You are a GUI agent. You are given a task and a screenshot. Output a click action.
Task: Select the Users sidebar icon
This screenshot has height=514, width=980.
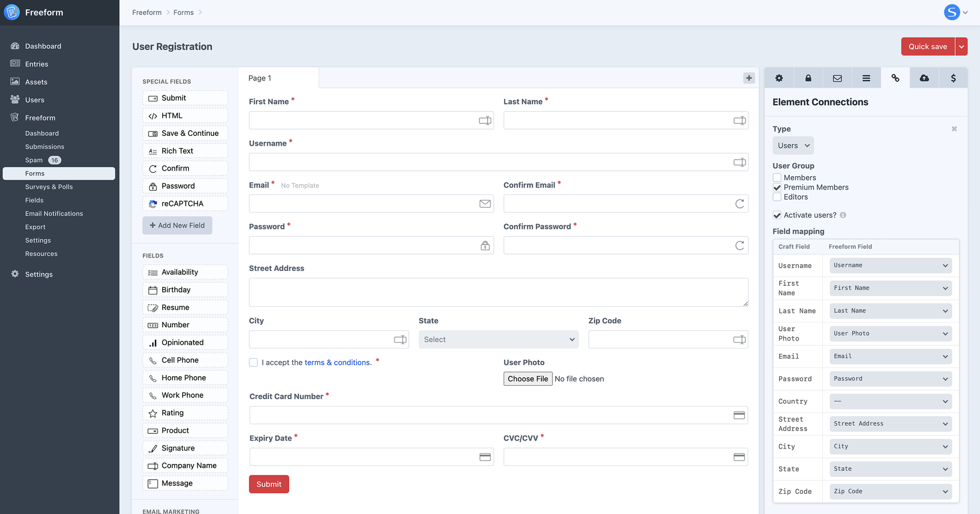click(x=14, y=99)
